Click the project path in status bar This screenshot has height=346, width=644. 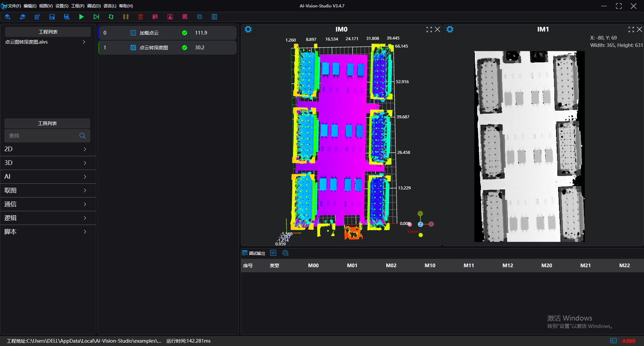(84, 341)
